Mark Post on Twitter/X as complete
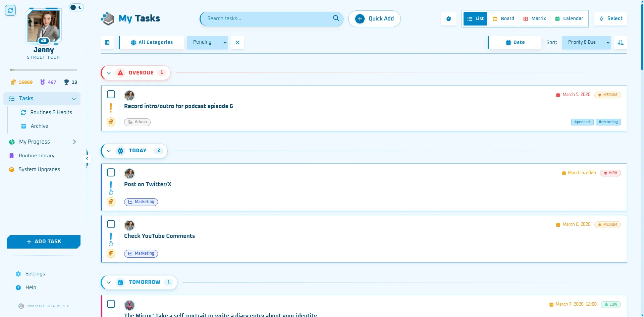 (x=111, y=172)
